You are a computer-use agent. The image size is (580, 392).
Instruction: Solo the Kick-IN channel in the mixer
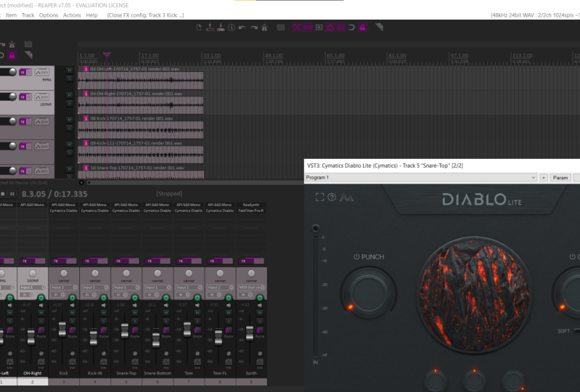[104, 321]
